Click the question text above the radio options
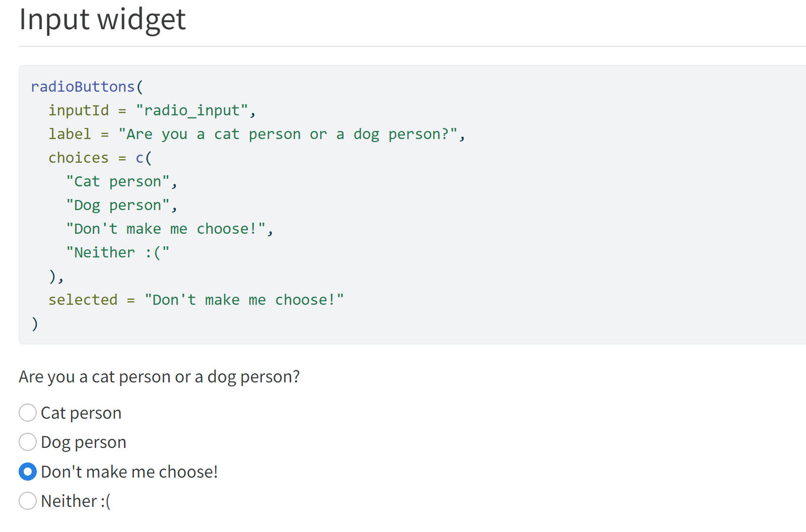Image resolution: width=806 pixels, height=532 pixels. click(159, 377)
